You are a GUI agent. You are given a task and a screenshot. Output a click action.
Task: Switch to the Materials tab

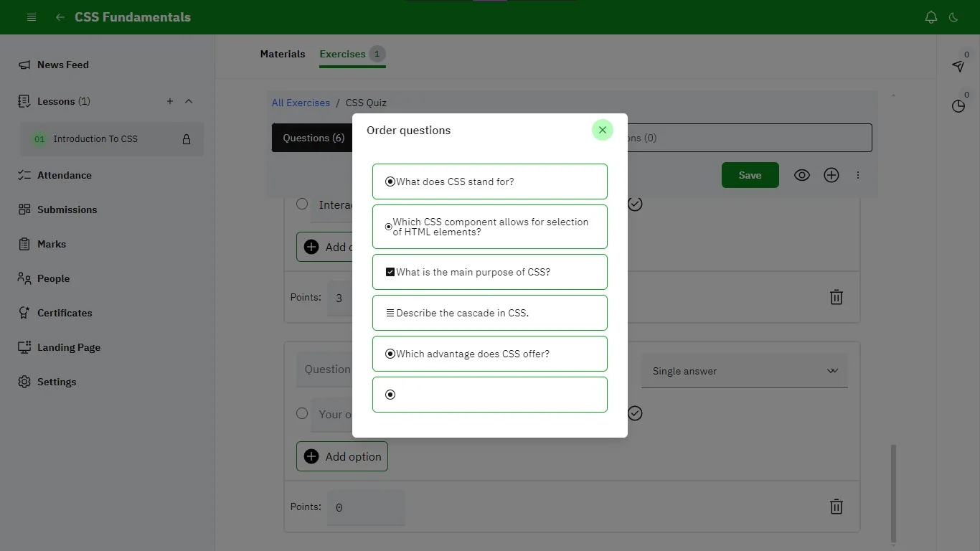283,54
